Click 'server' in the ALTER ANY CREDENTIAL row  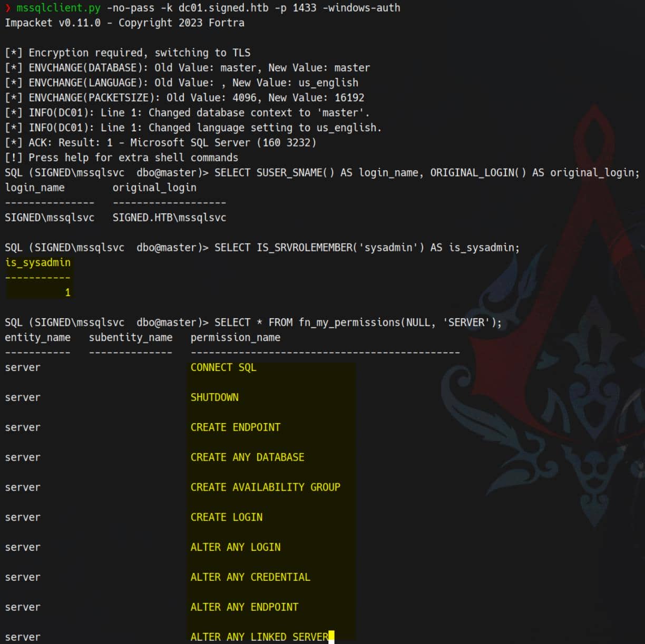(23, 577)
